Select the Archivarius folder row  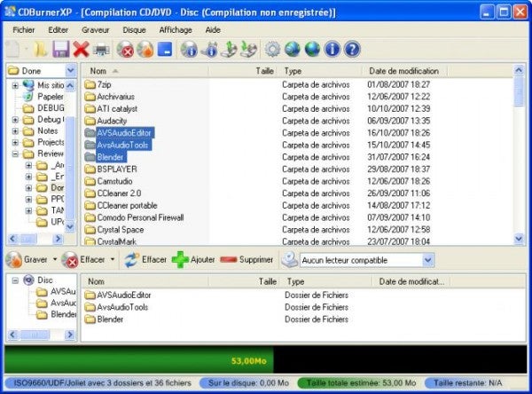[x=109, y=97]
